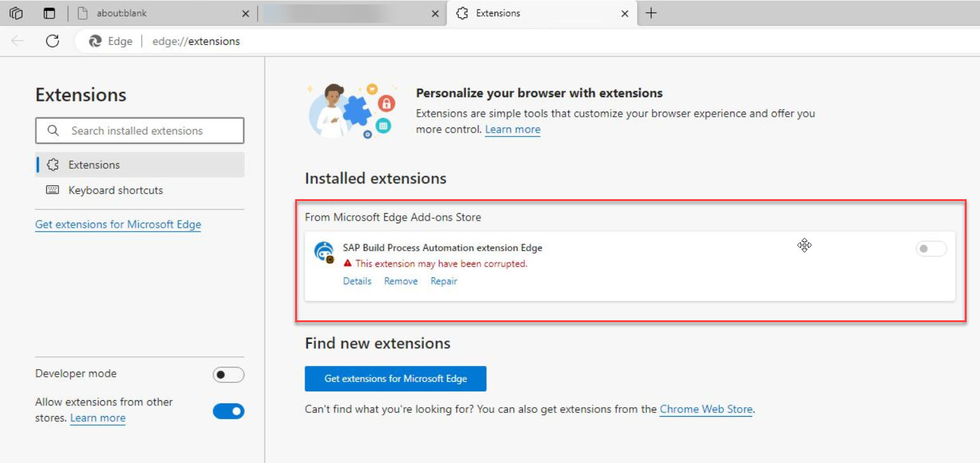Screen dimensions: 980x463
Task: Open the workspaces icon in title bar
Action: click(17, 13)
